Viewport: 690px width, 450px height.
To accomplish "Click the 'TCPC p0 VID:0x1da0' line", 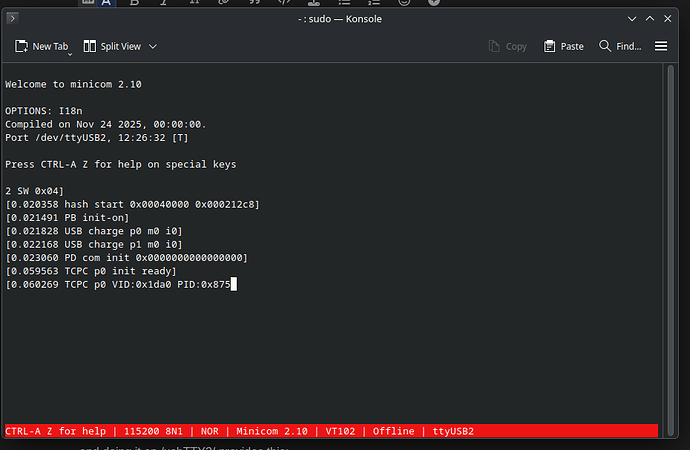I will [x=117, y=285].
